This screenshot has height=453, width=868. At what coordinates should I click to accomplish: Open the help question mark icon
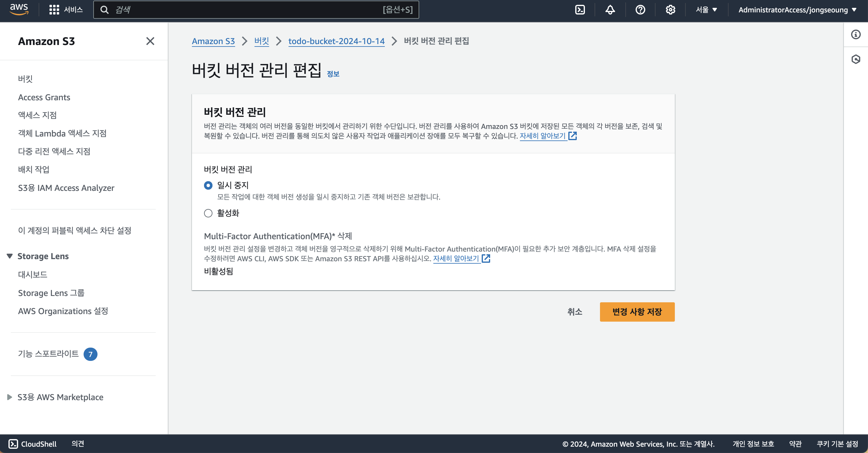[x=640, y=10]
